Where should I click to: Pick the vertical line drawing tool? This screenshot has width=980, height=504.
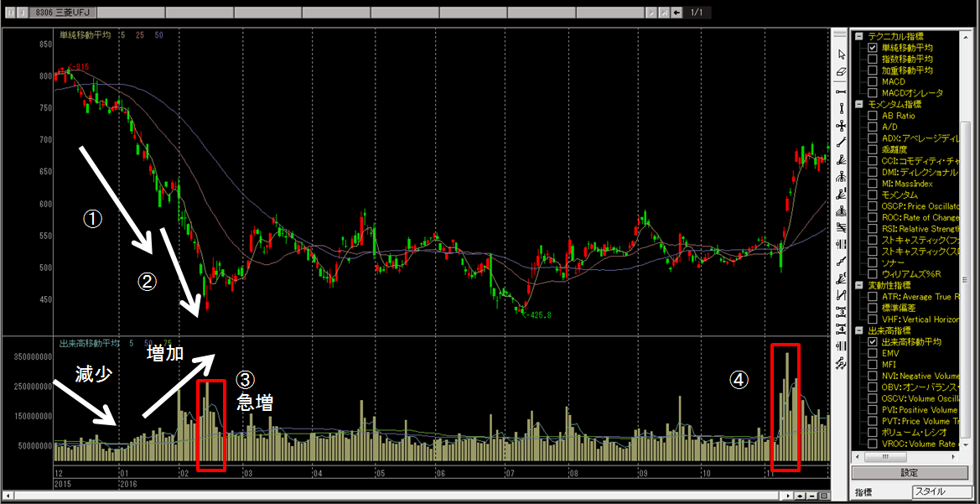tap(841, 108)
